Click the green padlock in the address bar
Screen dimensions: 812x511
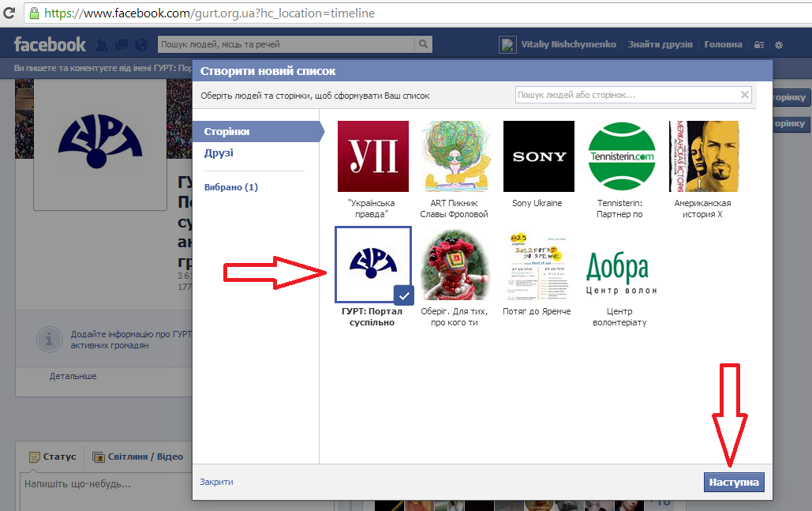coord(34,13)
